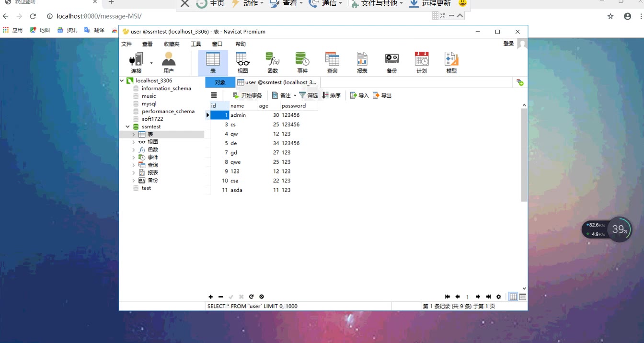Select the cell containing name admin
Image resolution: width=644 pixels, height=343 pixels.
point(243,115)
